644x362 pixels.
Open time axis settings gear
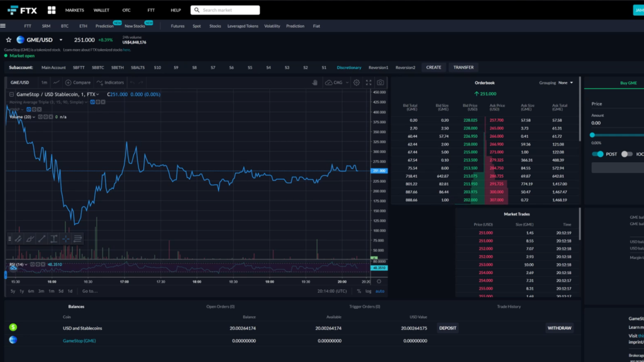coord(379,282)
